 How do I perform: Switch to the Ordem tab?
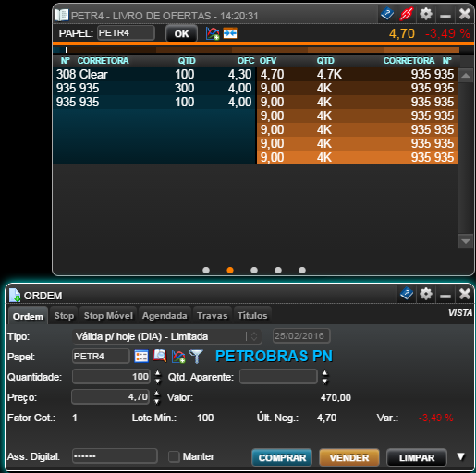point(28,316)
